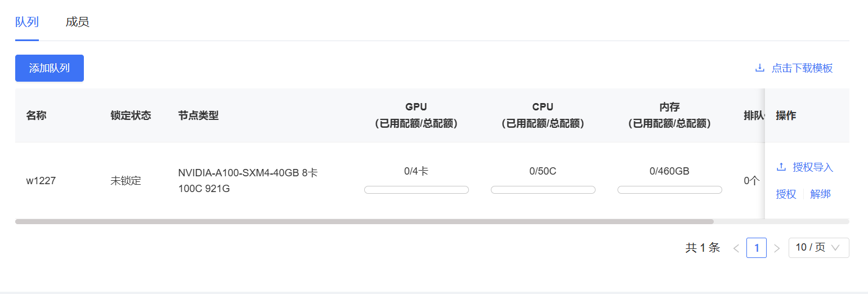Viewport: 868px width, 294px height.
Task: Go to the previous page arrow
Action: 736,248
